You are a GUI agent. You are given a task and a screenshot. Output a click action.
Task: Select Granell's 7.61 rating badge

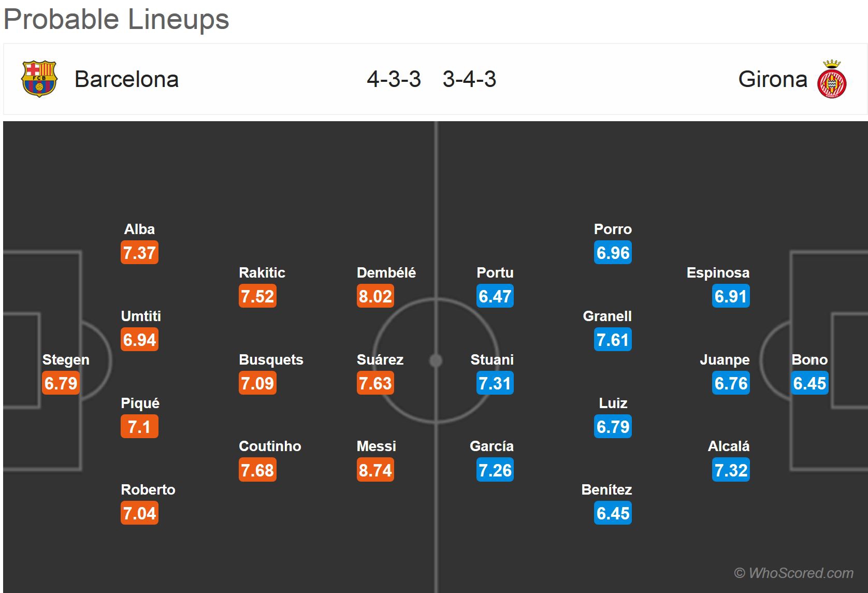(x=613, y=340)
